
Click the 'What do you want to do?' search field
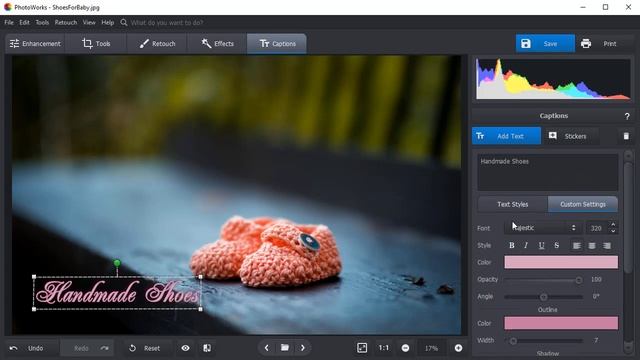pyautogui.click(x=167, y=22)
